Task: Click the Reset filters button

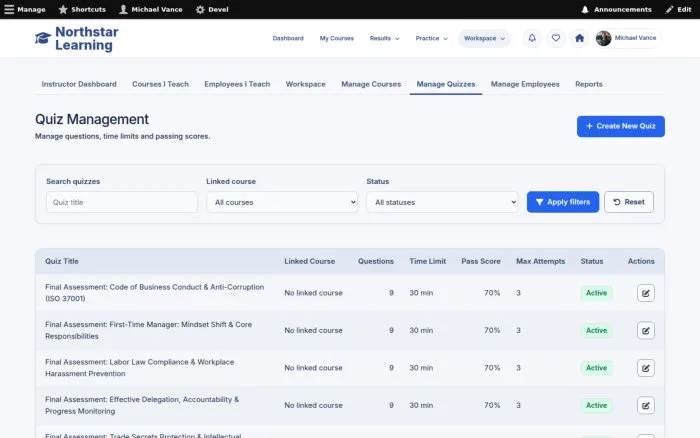Action: pyautogui.click(x=629, y=202)
